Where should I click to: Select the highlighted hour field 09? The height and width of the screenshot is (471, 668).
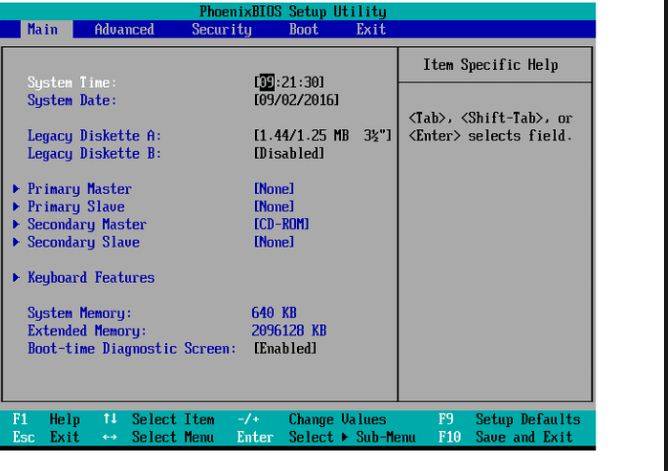pyautogui.click(x=267, y=82)
